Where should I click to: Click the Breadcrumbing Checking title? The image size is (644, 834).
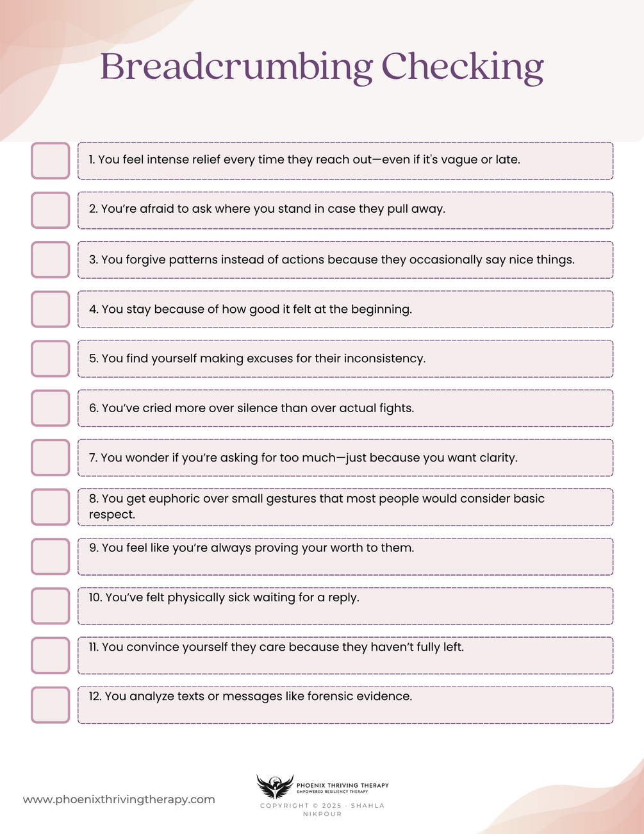322,67
